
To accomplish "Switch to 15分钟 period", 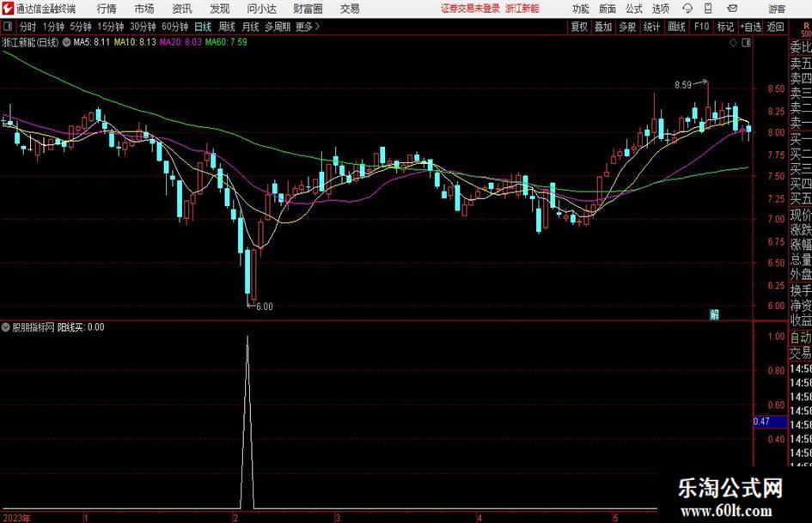I will point(110,27).
